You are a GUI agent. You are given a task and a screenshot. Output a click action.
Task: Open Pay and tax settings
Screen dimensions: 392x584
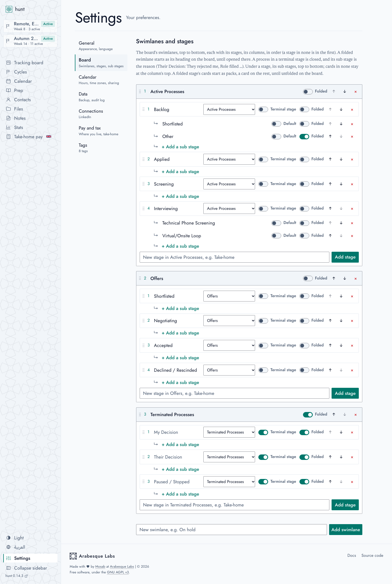tap(101, 131)
